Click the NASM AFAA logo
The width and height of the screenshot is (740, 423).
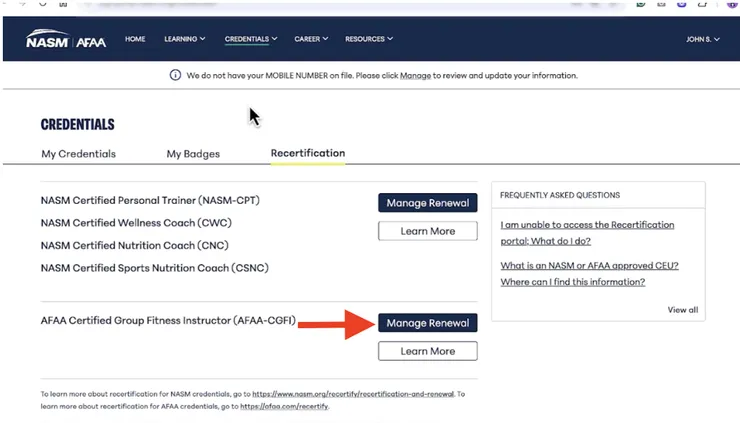(66, 39)
